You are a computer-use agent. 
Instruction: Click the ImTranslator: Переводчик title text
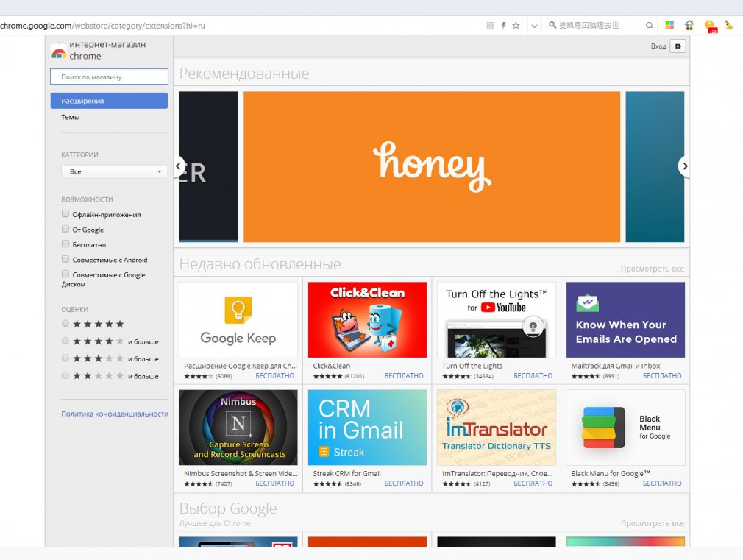pos(497,474)
